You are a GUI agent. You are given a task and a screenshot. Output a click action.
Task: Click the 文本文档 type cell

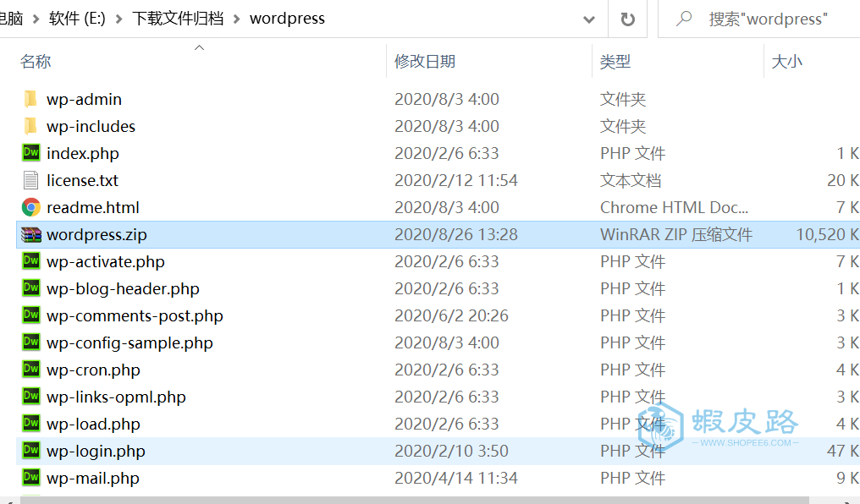631,180
